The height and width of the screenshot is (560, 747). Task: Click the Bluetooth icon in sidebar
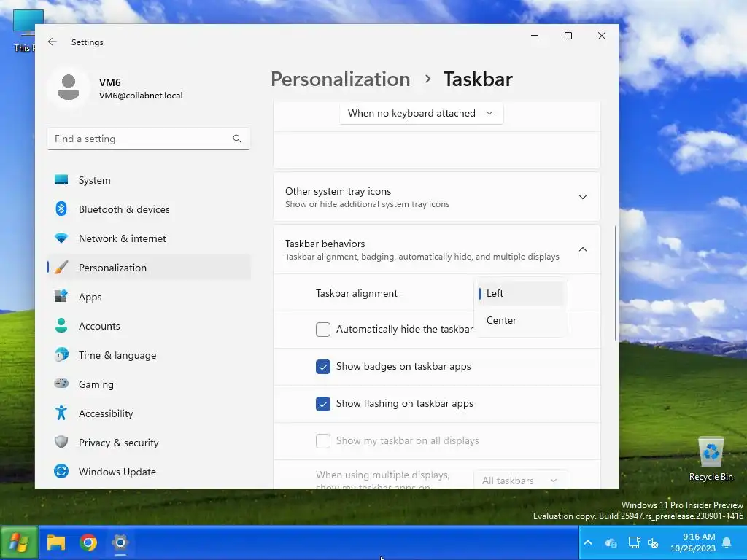[x=61, y=209]
